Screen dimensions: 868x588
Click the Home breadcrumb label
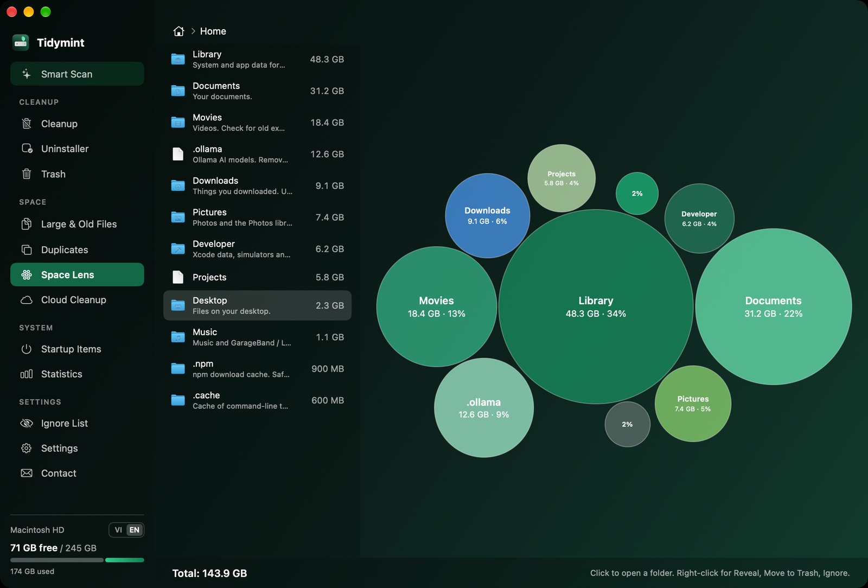pyautogui.click(x=213, y=31)
